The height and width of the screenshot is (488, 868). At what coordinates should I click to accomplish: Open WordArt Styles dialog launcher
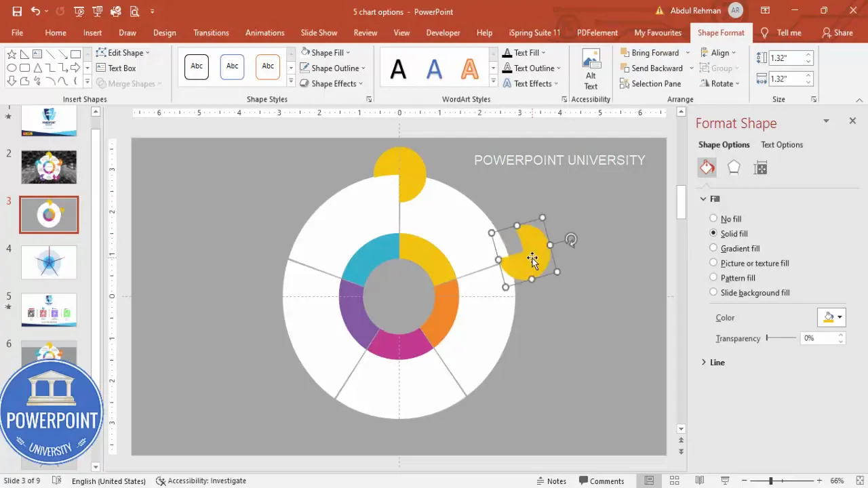(x=564, y=100)
